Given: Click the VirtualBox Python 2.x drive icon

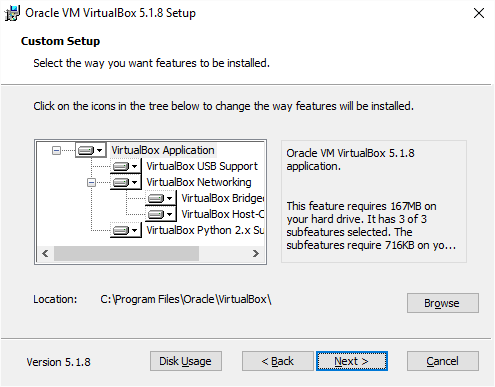Looking at the screenshot, I should 125,230.
